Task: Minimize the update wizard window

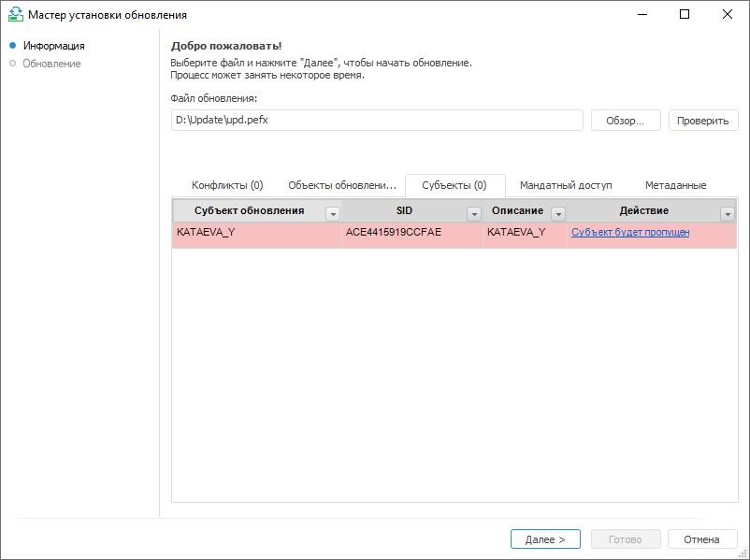Action: coord(642,15)
